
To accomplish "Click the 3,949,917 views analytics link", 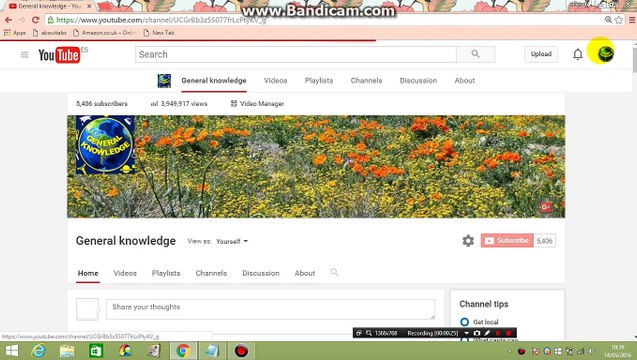I will click(x=179, y=104).
